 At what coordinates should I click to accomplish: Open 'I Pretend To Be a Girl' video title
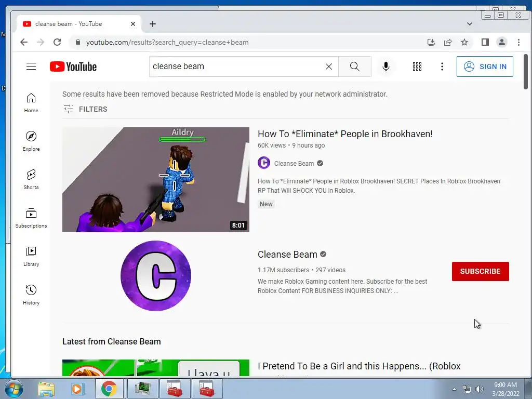coord(359,366)
